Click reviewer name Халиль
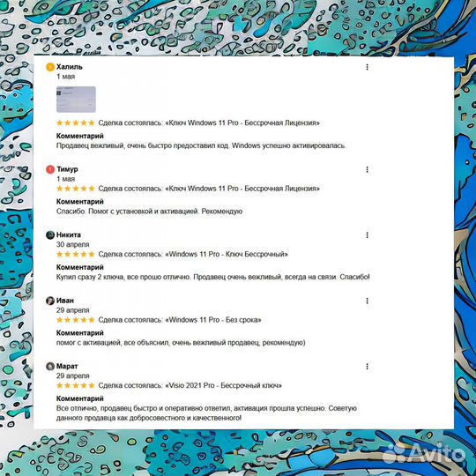This screenshot has width=476, height=476. click(x=70, y=67)
